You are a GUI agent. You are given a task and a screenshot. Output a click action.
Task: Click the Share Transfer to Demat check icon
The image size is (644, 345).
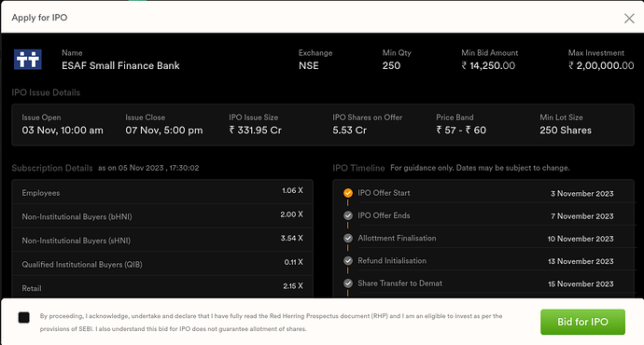click(x=348, y=283)
